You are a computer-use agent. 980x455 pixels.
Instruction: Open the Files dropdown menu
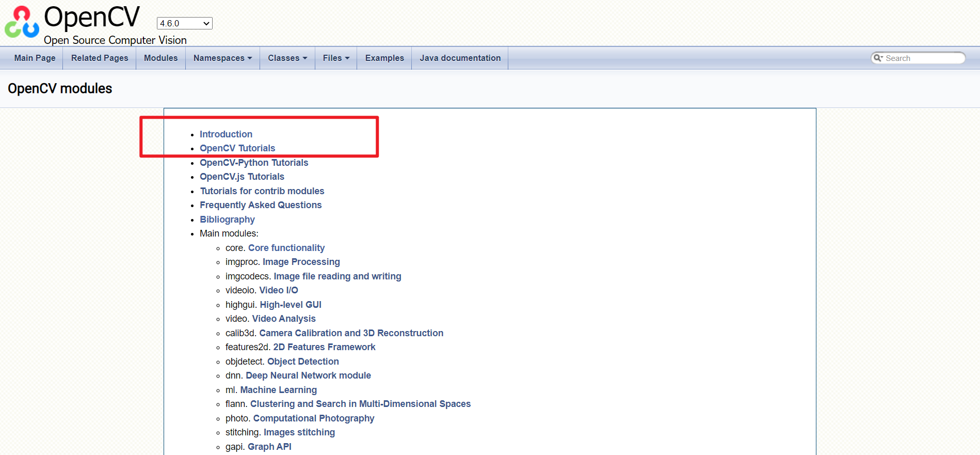click(335, 58)
